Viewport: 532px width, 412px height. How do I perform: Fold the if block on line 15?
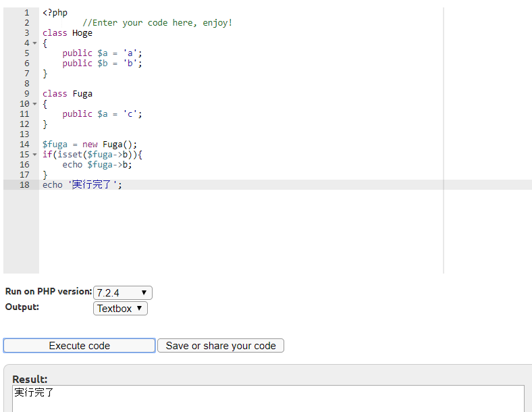click(x=34, y=155)
